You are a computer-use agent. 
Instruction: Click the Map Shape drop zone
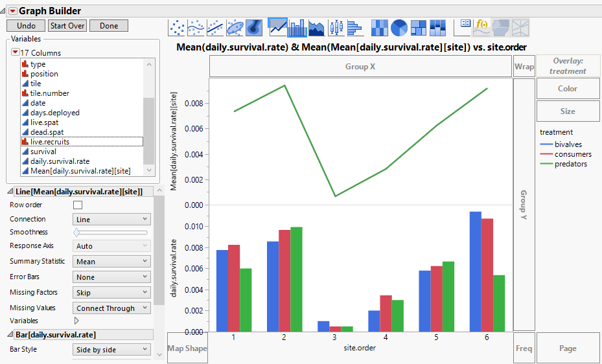(187, 348)
